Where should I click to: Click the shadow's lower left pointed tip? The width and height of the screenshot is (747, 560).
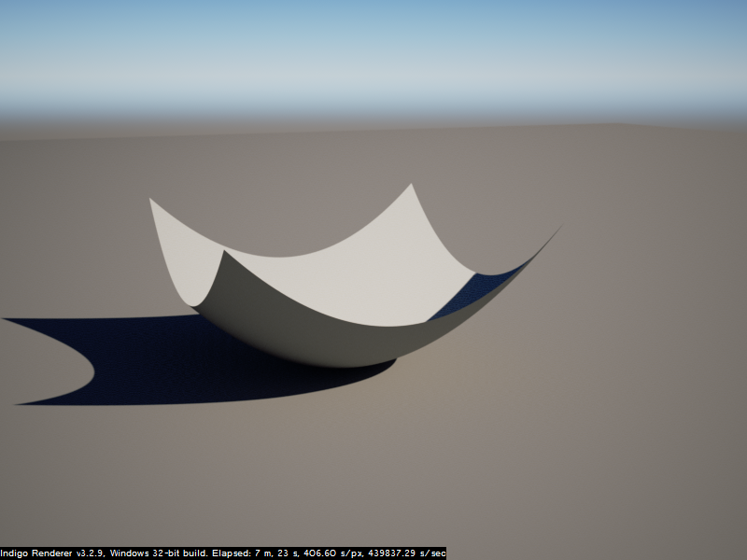(19, 403)
